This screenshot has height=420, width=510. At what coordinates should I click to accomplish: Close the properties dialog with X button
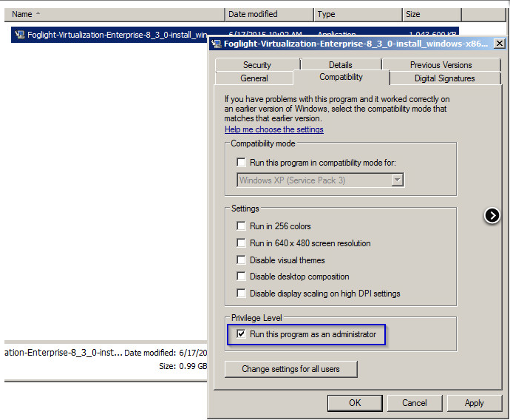pyautogui.click(x=499, y=44)
